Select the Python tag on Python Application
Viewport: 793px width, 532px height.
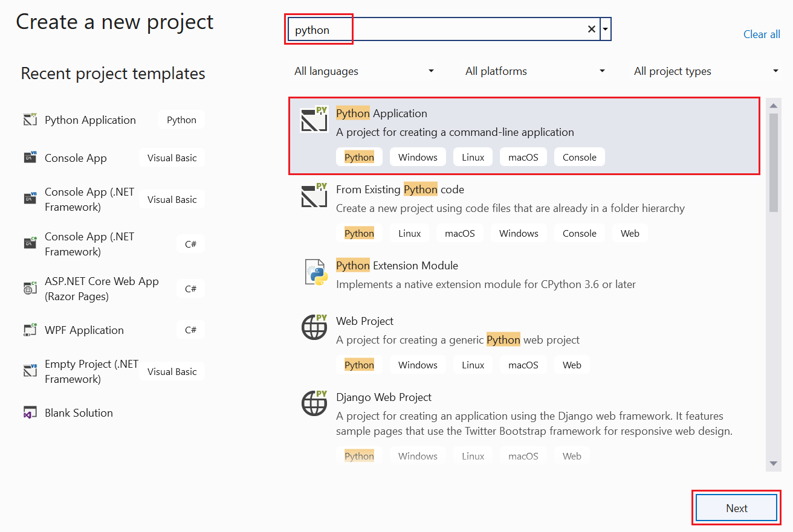click(x=359, y=156)
